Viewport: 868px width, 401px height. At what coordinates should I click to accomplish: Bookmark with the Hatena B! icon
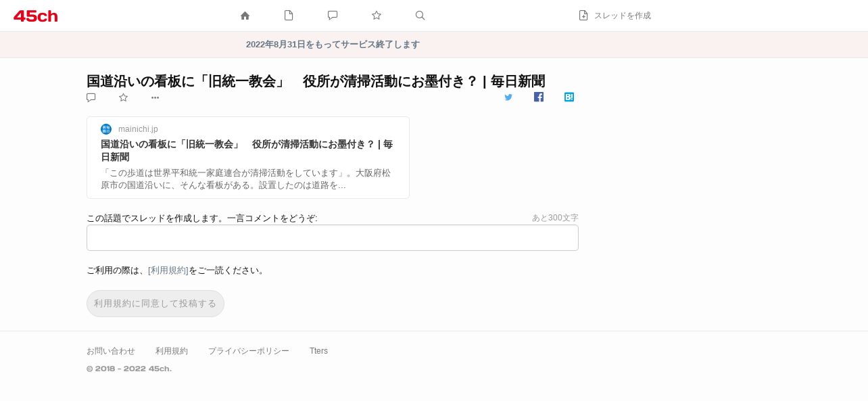(x=569, y=97)
